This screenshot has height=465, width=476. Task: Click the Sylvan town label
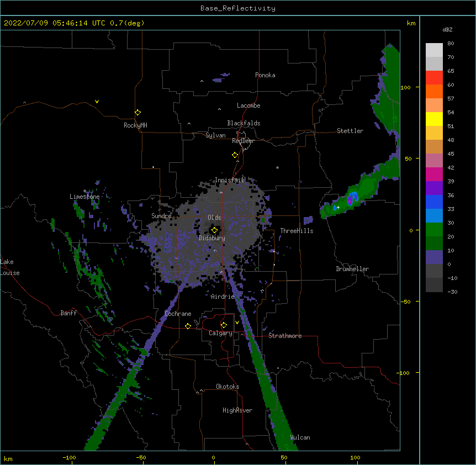(215, 135)
